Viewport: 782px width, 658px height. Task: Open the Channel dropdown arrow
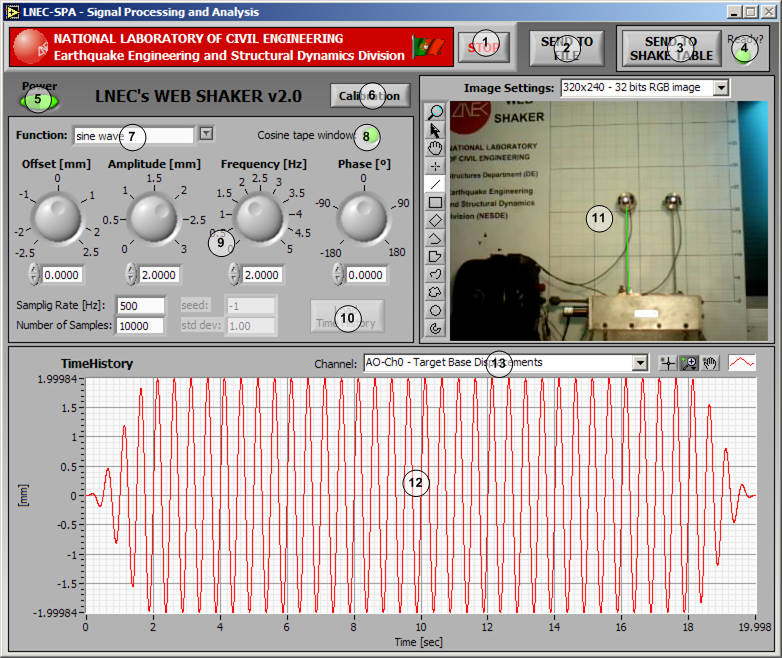[640, 363]
